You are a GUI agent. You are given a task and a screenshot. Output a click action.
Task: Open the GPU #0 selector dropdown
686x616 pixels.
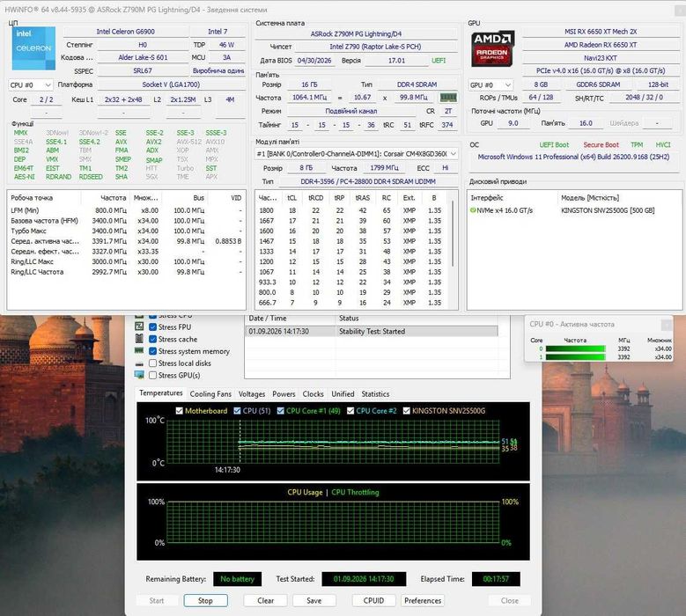click(491, 84)
